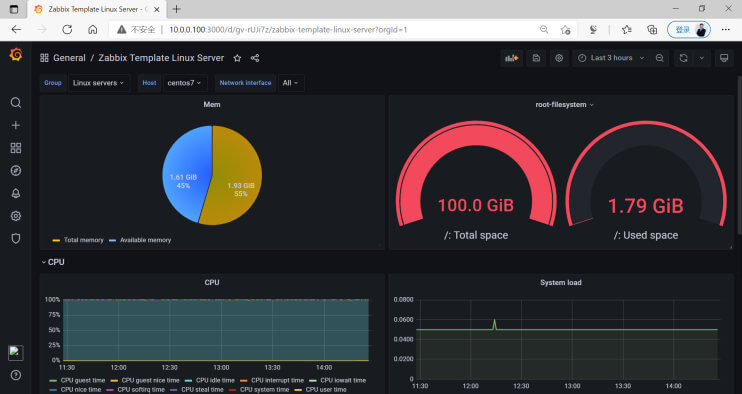Close the Zabbix Template browser tab
Screen dimensions: 742x394
coord(158,9)
